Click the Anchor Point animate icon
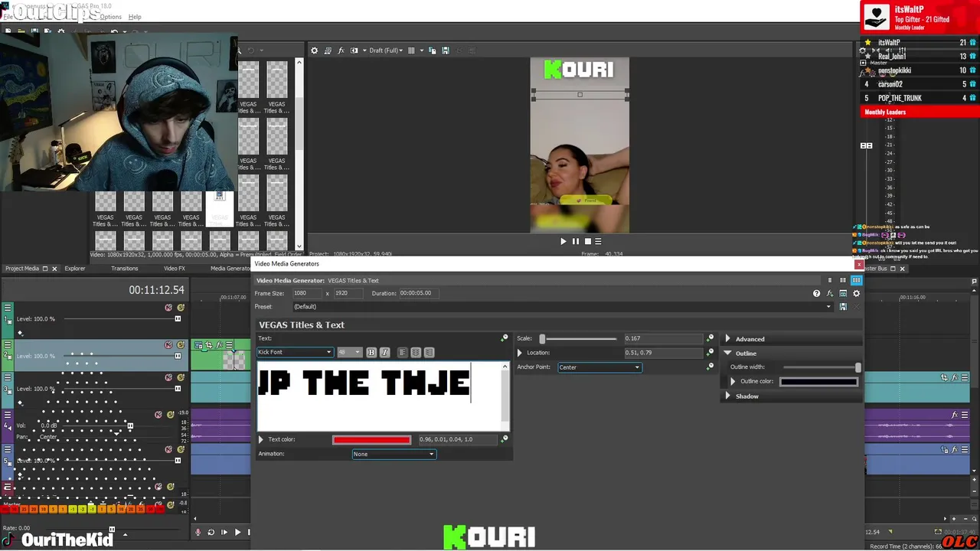980x551 pixels. 710,367
